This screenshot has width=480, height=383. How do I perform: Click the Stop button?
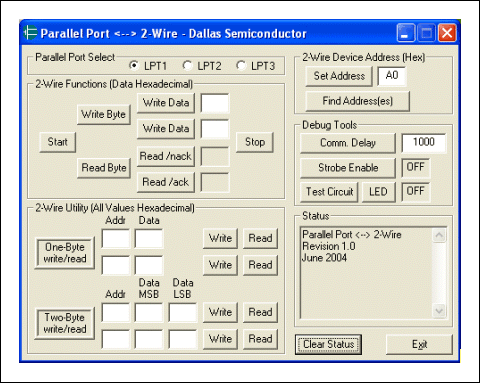[255, 142]
